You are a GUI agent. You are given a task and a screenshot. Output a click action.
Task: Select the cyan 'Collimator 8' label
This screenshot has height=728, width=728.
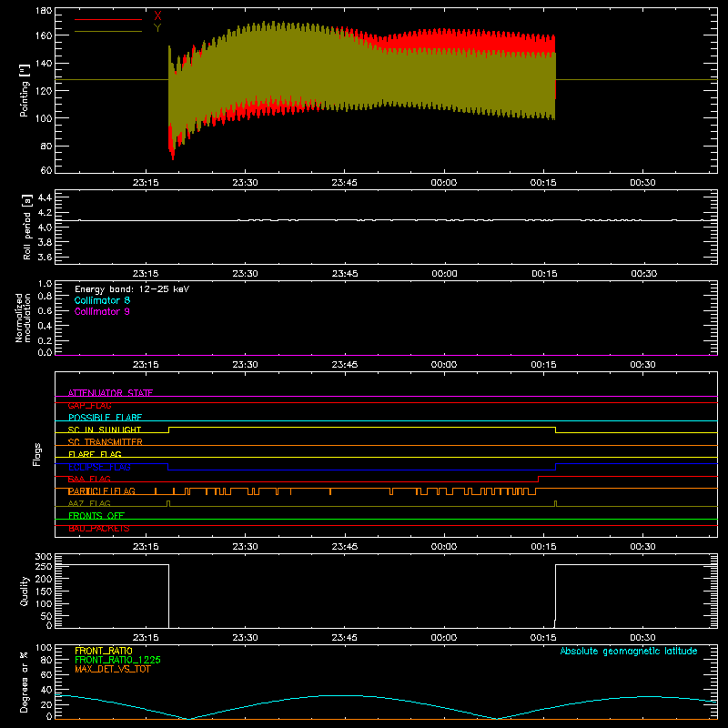click(x=102, y=300)
